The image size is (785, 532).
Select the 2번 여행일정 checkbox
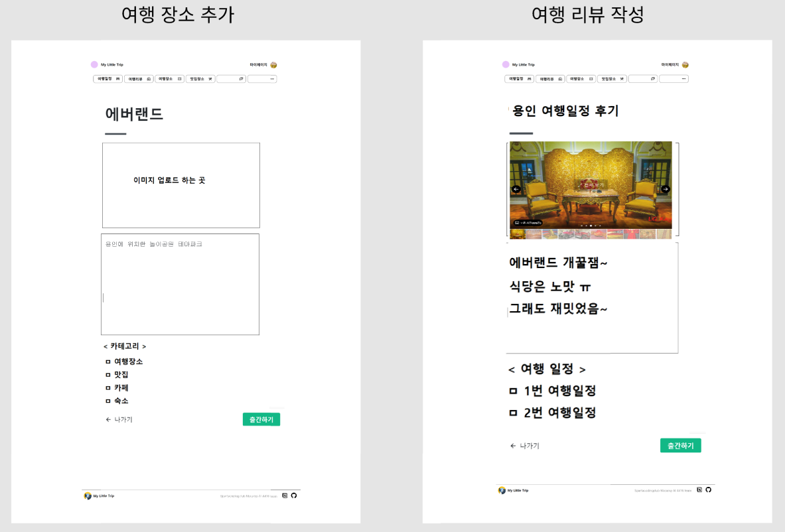[x=513, y=413]
